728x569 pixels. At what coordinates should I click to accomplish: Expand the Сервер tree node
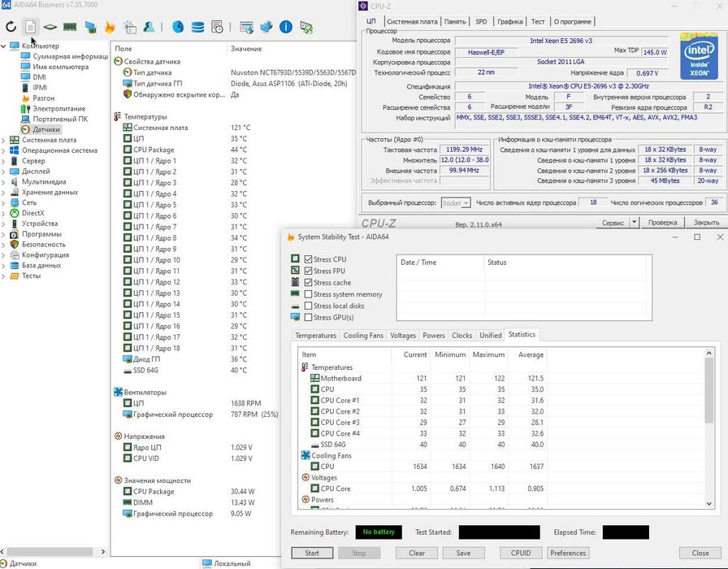[x=4, y=161]
